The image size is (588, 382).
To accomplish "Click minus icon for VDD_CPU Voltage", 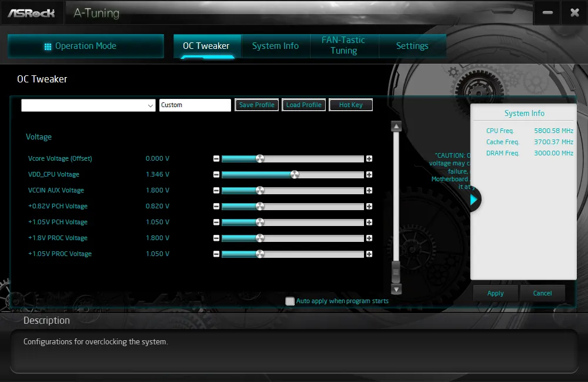I will 216,174.
